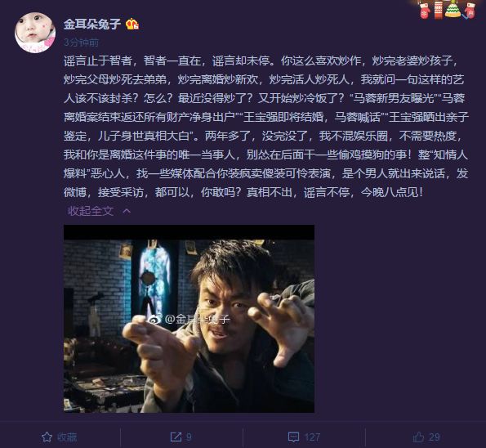
Task: Collapse the post using the up chevron
Action: coord(127,212)
